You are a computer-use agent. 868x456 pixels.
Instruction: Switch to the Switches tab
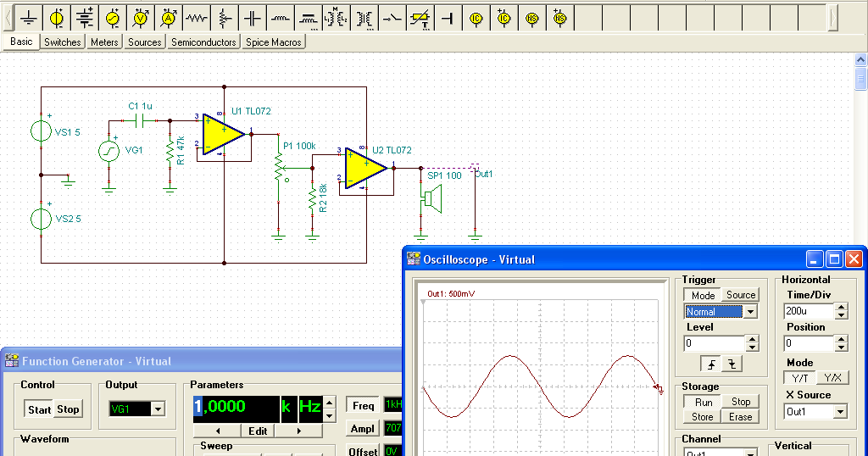tap(62, 42)
